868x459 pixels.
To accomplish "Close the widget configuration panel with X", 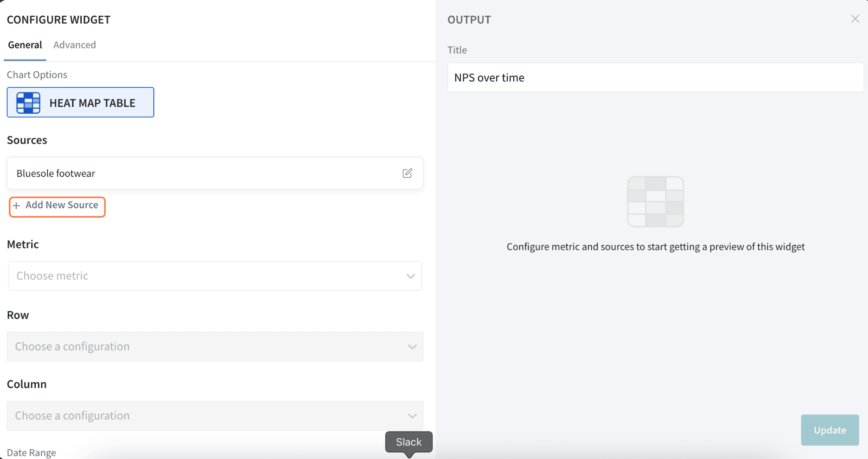I will point(855,19).
